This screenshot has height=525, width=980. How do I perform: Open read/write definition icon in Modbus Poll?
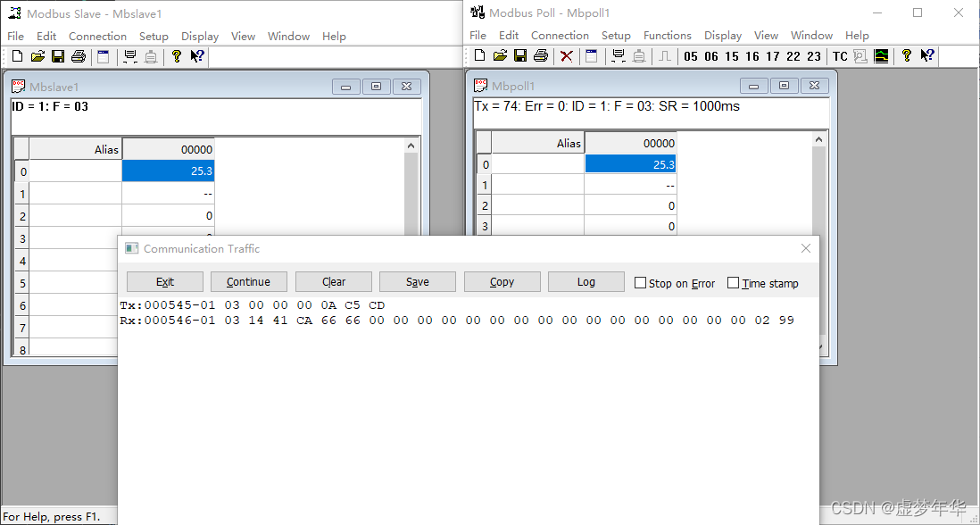pyautogui.click(x=591, y=56)
